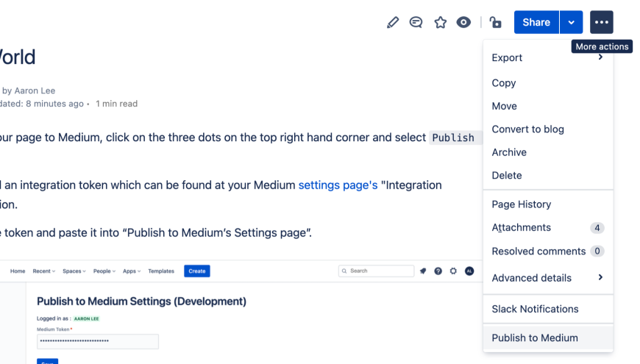Expand the Advanced details submenu

click(547, 278)
